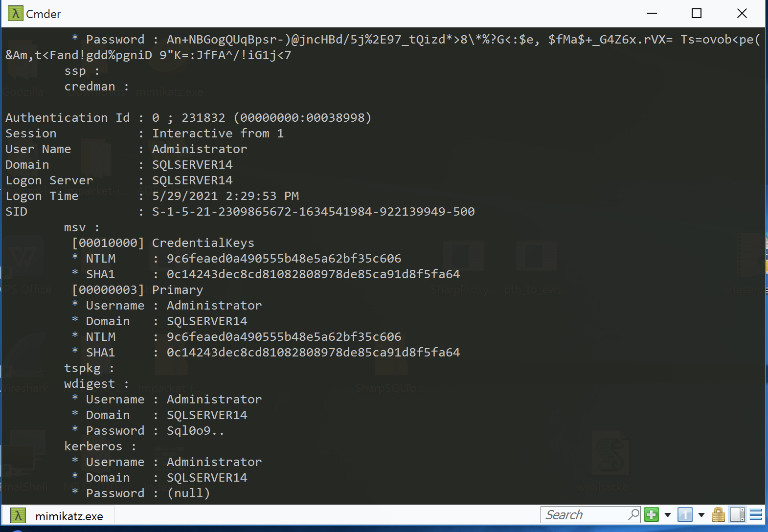Viewport: 768px width, 532px height.
Task: Expand the dropdown arrow beside the green plus
Action: pos(667,515)
